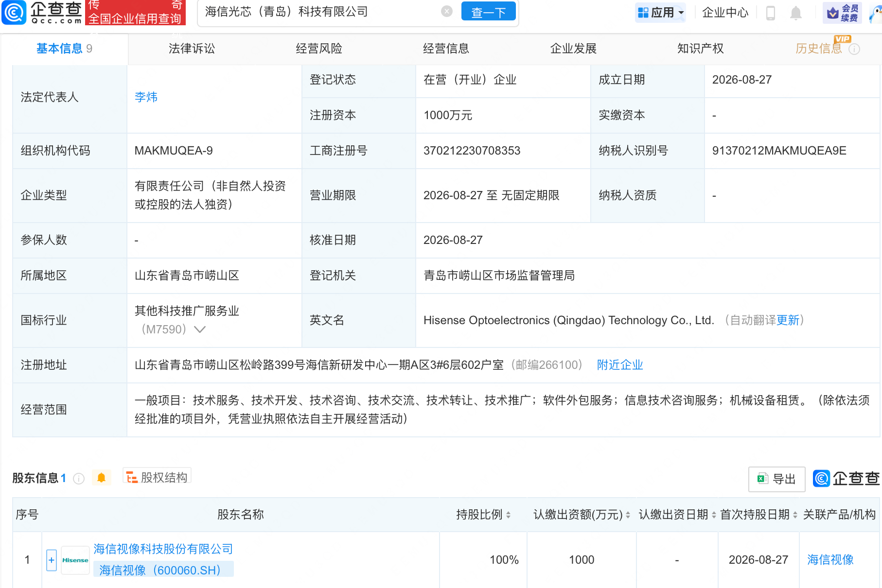Viewport: 882px width, 588px height.
Task: Switch to 经营风险 tab
Action: 319,49
